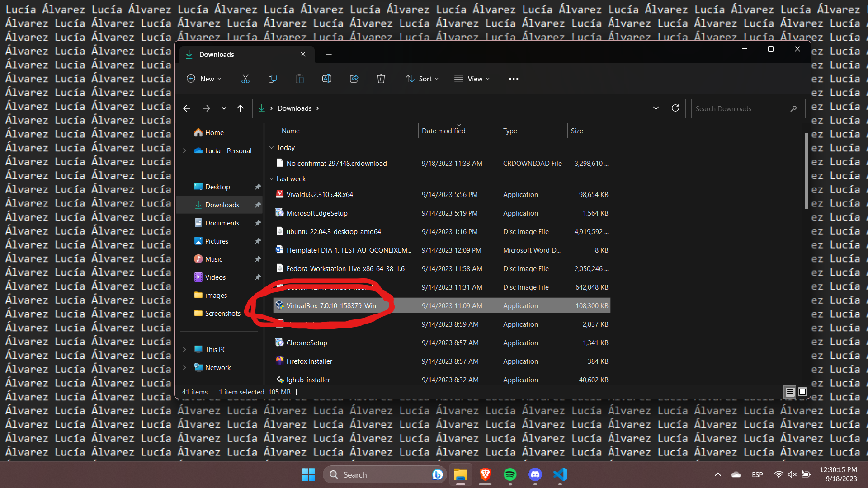The height and width of the screenshot is (488, 868).
Task: Open a new tab with plus button
Action: tap(329, 55)
